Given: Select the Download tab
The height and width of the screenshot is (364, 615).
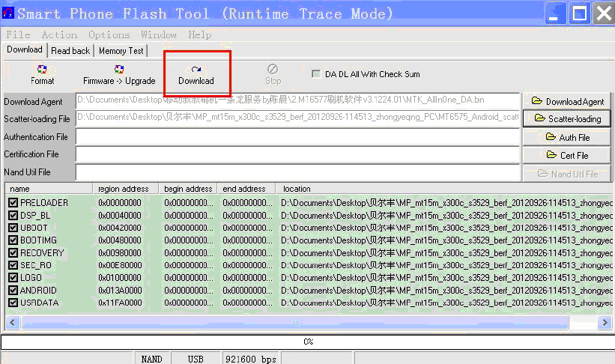Looking at the screenshot, I should 25,49.
